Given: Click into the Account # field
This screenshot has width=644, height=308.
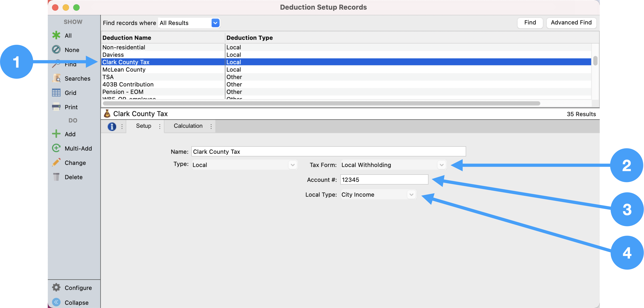Looking at the screenshot, I should 384,180.
